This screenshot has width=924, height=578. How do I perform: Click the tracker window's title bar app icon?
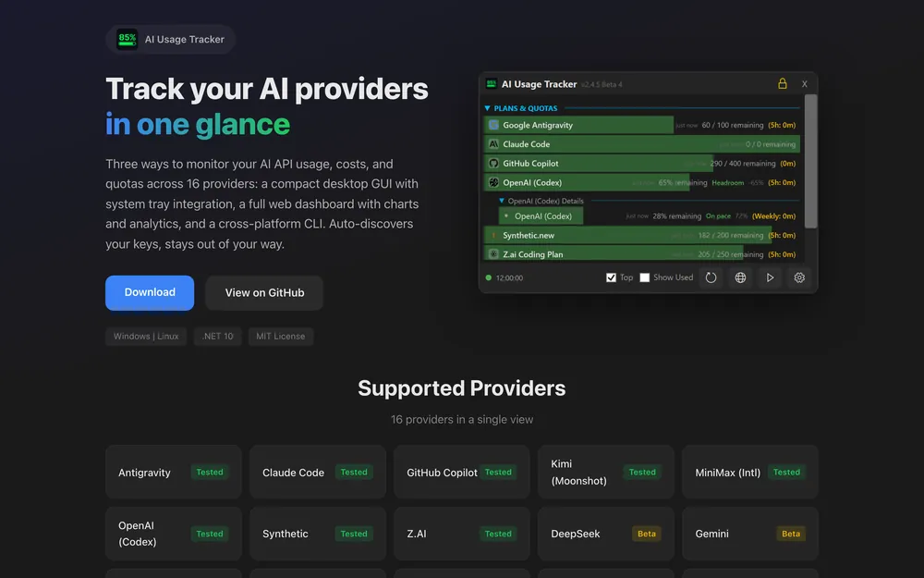pos(491,84)
